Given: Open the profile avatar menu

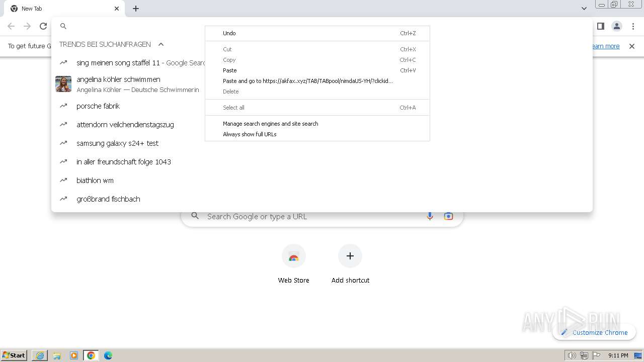Looking at the screenshot, I should [x=616, y=26].
